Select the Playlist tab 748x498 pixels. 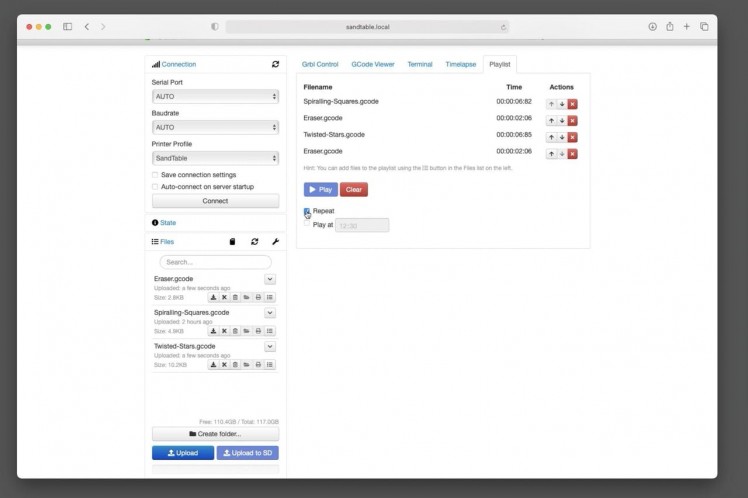click(499, 64)
